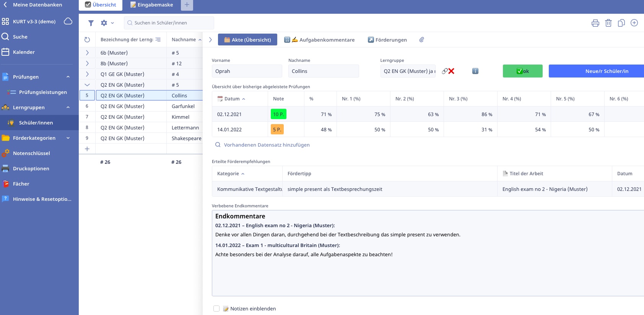Switch to the Eingabemaske tab
Image resolution: width=644 pixels, height=315 pixels.
click(152, 5)
